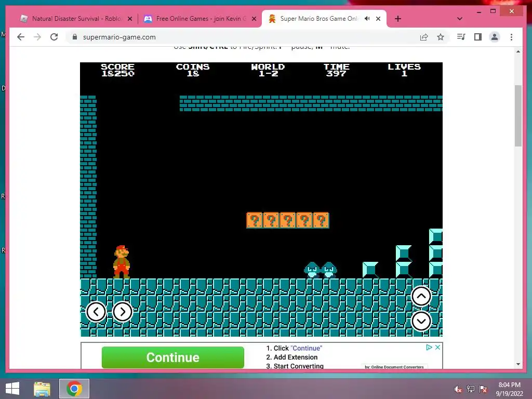Select the Super Mario Bros Game tab
This screenshot has width=532, height=399.
pos(319,19)
